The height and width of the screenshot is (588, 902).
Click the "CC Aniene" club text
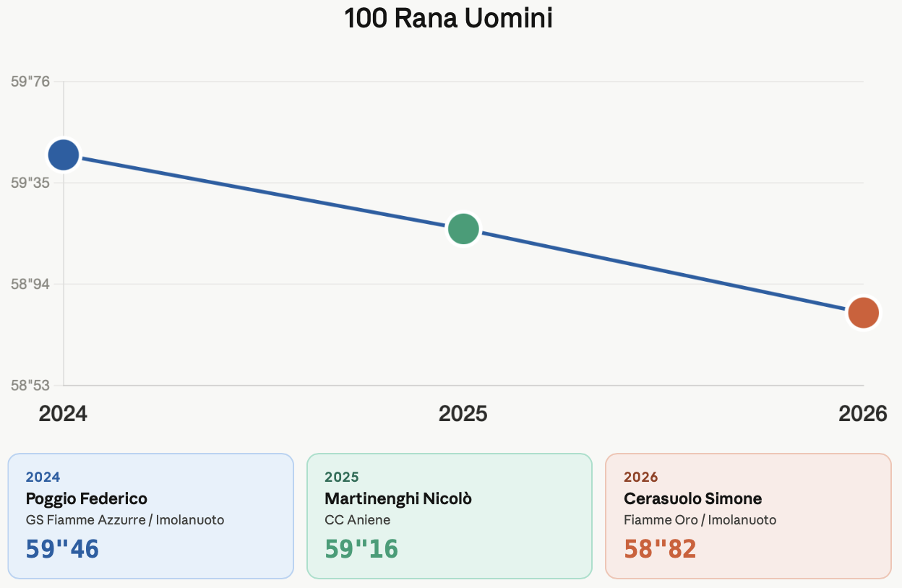coord(357,520)
